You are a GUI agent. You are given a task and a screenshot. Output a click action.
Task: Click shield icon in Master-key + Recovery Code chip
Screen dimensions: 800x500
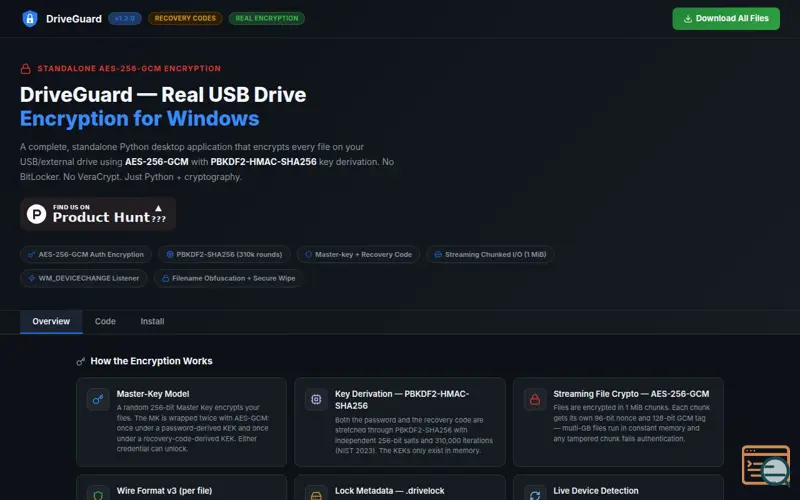pyautogui.click(x=309, y=254)
